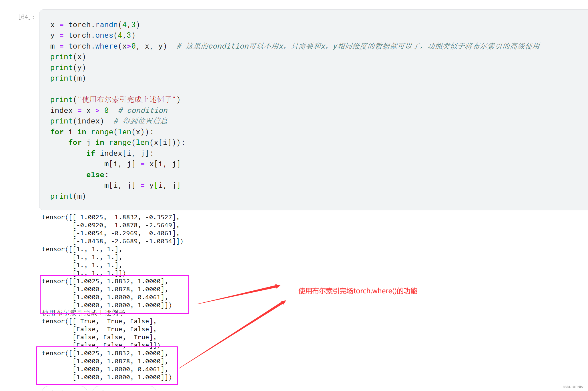588x391 pixels.
Task: Click output row '[False, True, False],'
Action: click(x=115, y=329)
